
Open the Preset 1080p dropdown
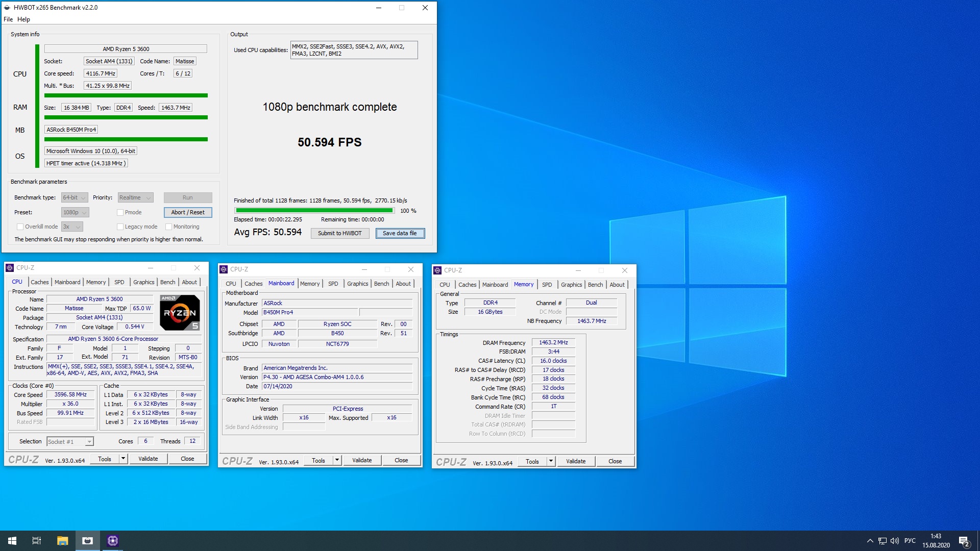coord(75,213)
